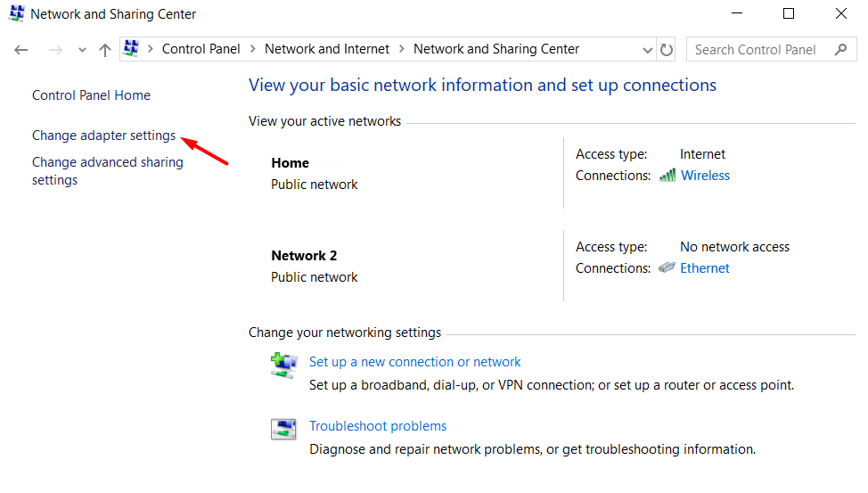The height and width of the screenshot is (493, 868).
Task: Click the Control Panel address bar icon
Action: (131, 49)
